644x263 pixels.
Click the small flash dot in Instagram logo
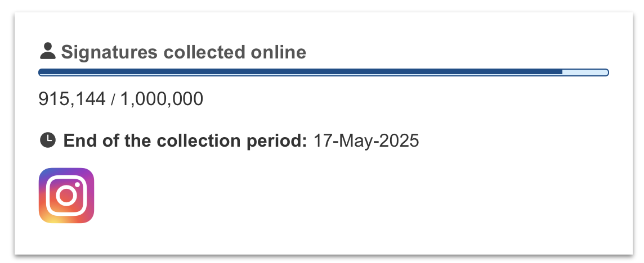(77, 185)
